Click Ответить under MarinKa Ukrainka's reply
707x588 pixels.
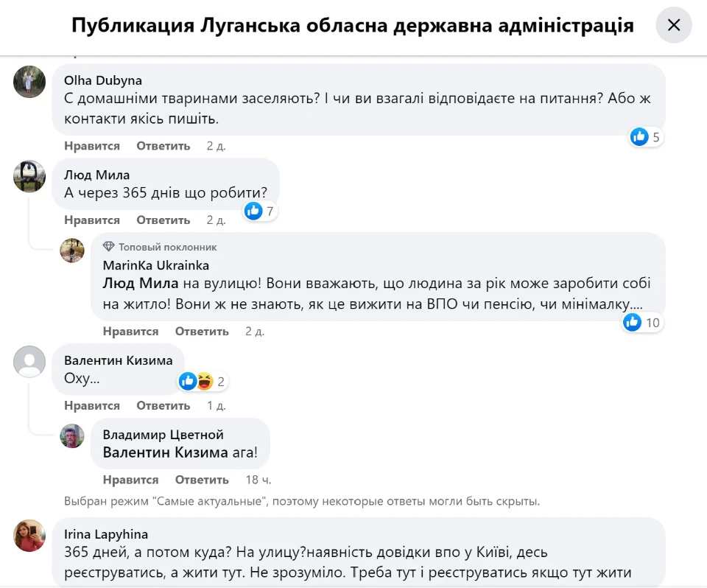(x=202, y=332)
